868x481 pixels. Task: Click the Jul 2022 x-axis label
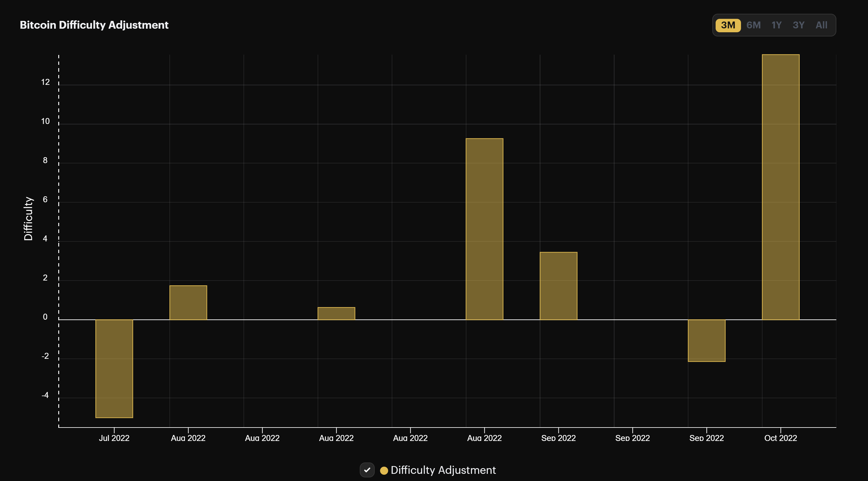[114, 438]
